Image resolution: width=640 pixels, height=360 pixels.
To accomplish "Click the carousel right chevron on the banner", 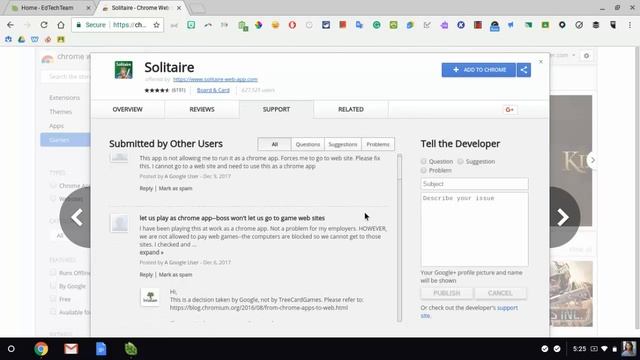I will click(592, 160).
